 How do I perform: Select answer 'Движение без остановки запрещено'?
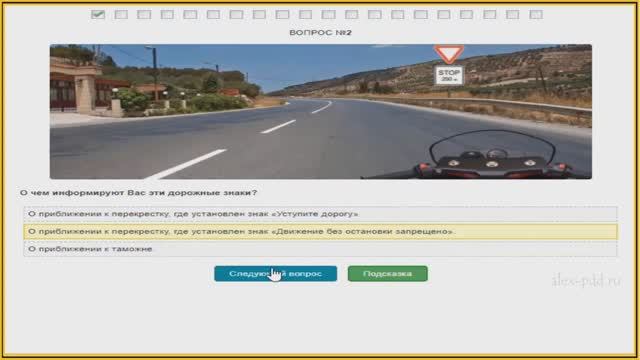pyautogui.click(x=320, y=231)
